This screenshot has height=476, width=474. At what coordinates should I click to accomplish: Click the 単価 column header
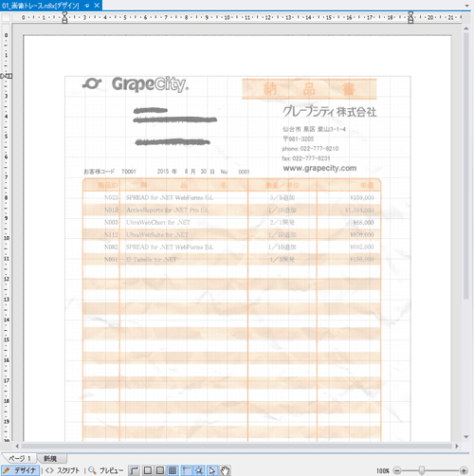pyautogui.click(x=367, y=185)
